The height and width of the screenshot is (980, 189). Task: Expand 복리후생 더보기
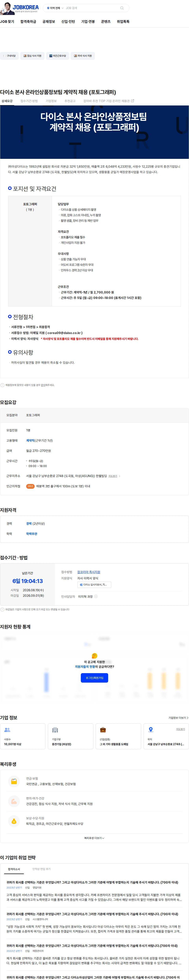pos(94,838)
